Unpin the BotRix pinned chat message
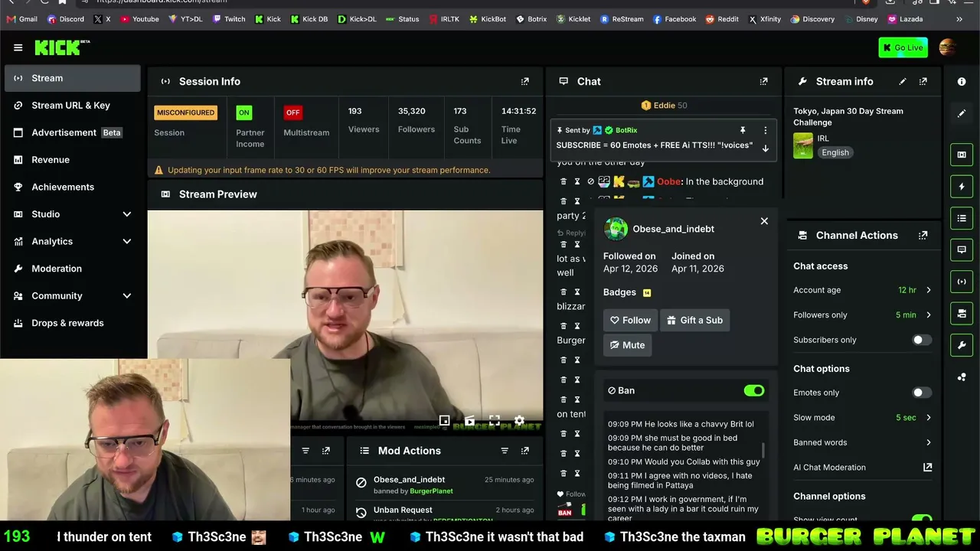 (x=743, y=130)
